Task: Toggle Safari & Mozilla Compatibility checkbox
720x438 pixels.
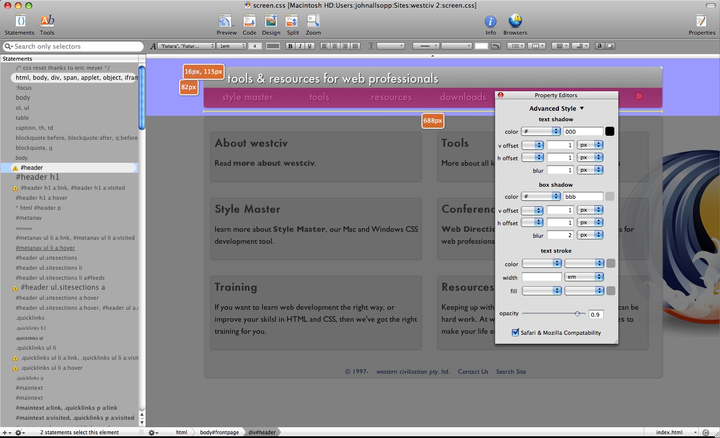Action: coord(516,333)
